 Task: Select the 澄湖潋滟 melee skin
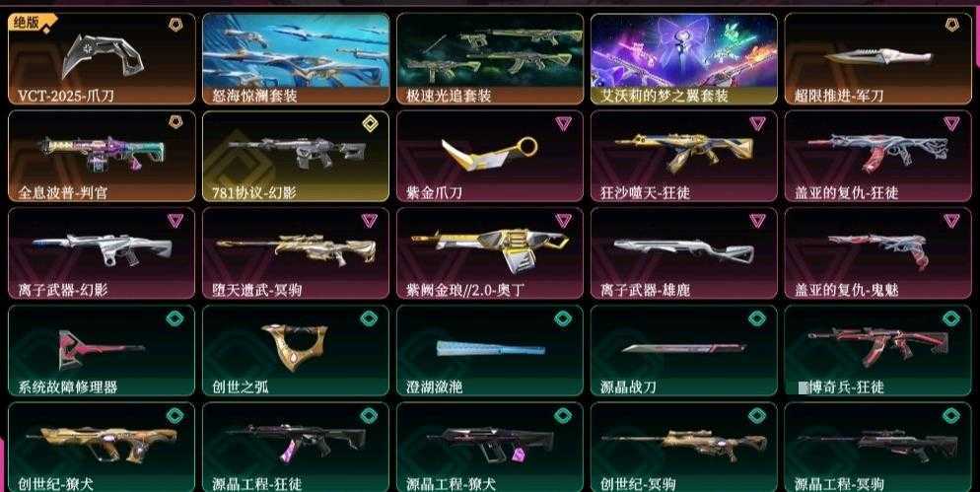point(490,351)
